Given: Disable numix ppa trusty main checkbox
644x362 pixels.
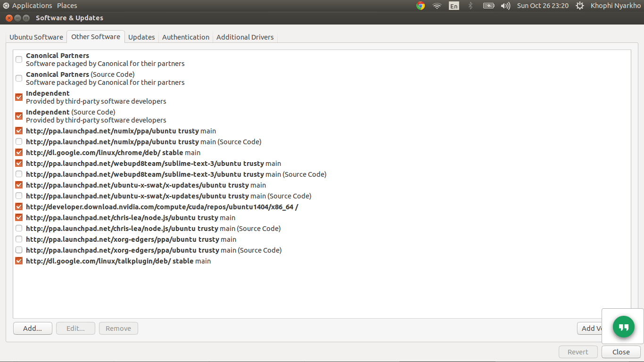Looking at the screenshot, I should coord(19,131).
